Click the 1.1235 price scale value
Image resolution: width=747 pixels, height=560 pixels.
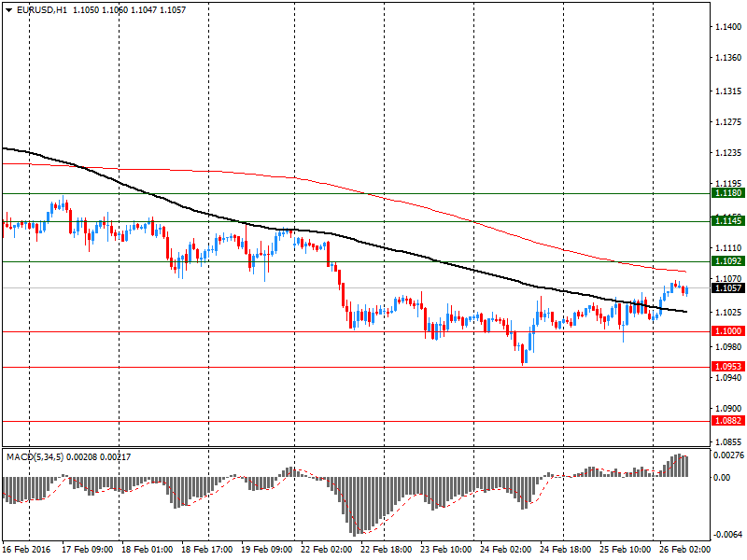pos(729,153)
